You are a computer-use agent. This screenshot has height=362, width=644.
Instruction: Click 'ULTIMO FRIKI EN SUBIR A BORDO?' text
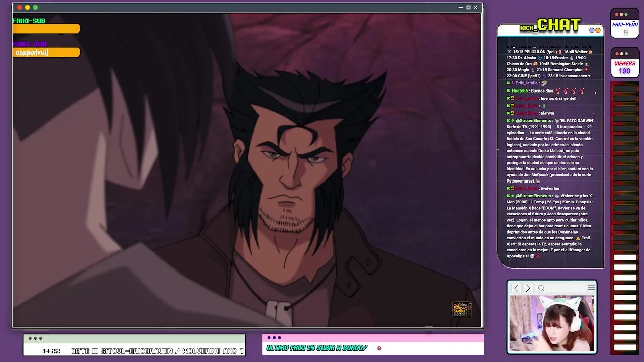coord(317,348)
